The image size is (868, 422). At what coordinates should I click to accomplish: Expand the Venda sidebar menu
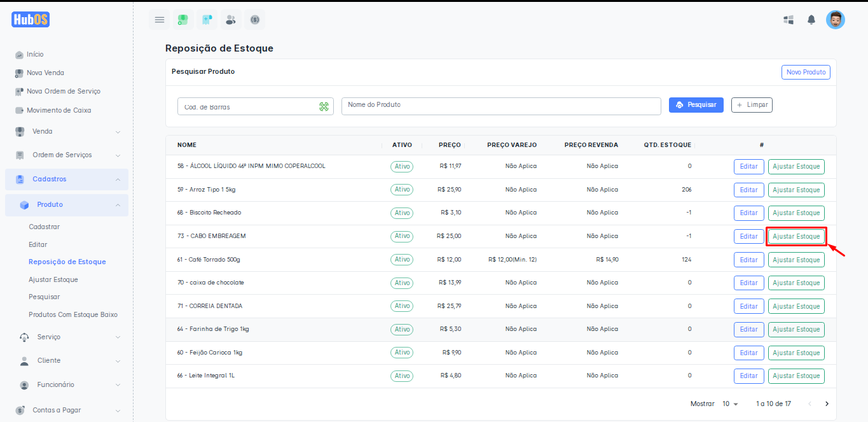pos(67,132)
